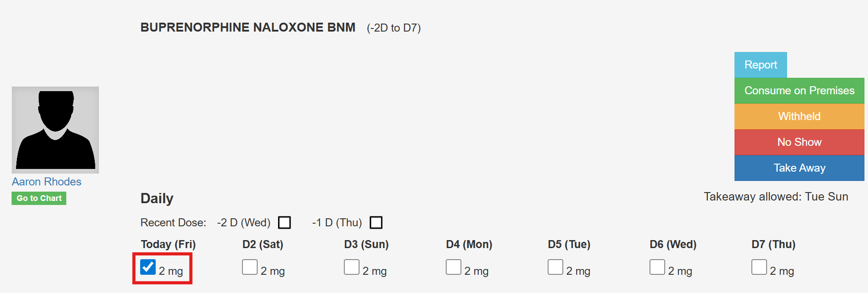This screenshot has width=868, height=293.
Task: Click the patient profile silhouette photo
Action: 55,130
